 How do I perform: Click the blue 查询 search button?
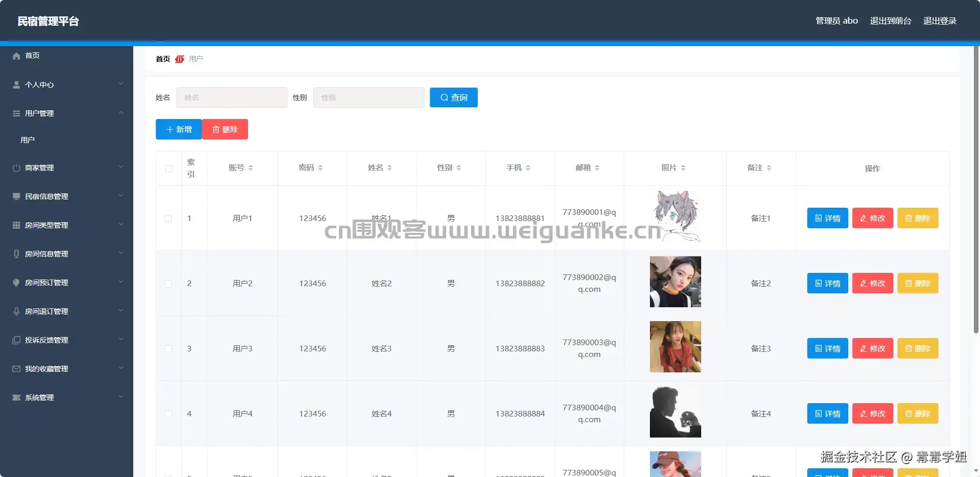pos(454,97)
